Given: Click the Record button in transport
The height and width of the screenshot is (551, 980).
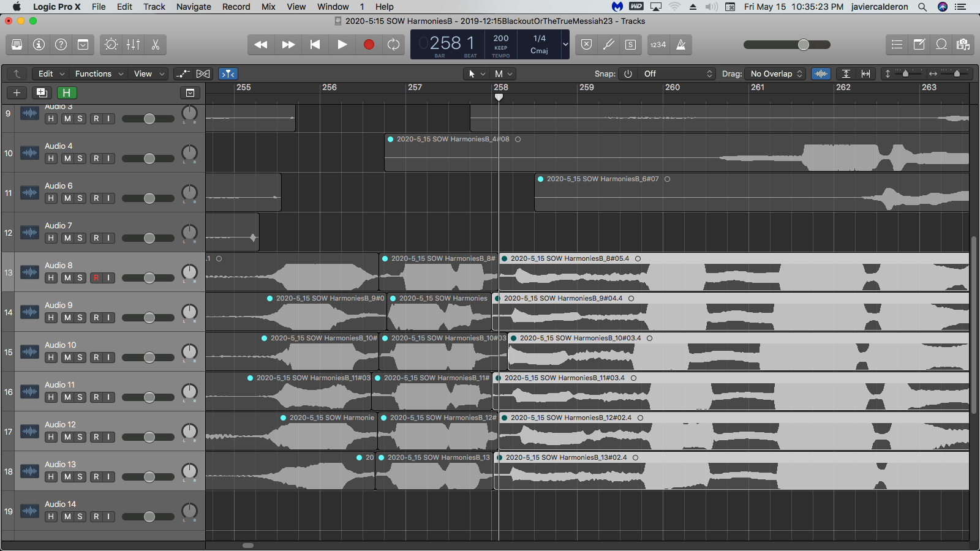Looking at the screenshot, I should pos(369,45).
